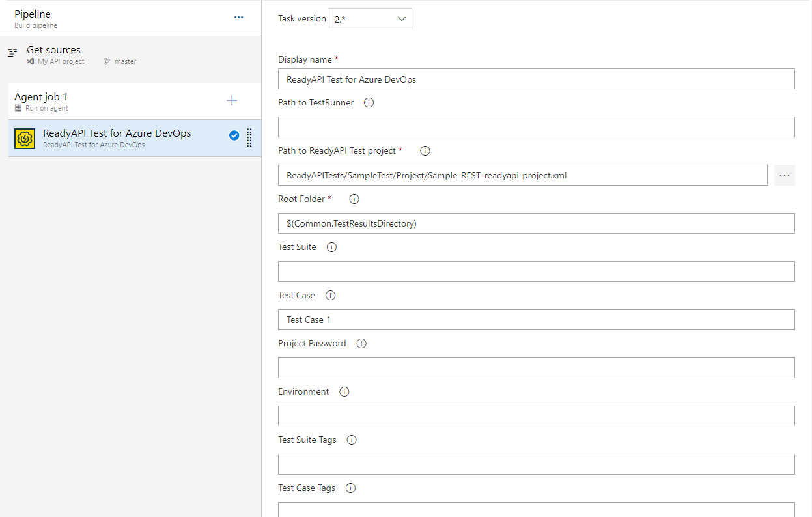Click the 'Task version' label
Screen dimensions: 812x517
pyautogui.click(x=302, y=18)
